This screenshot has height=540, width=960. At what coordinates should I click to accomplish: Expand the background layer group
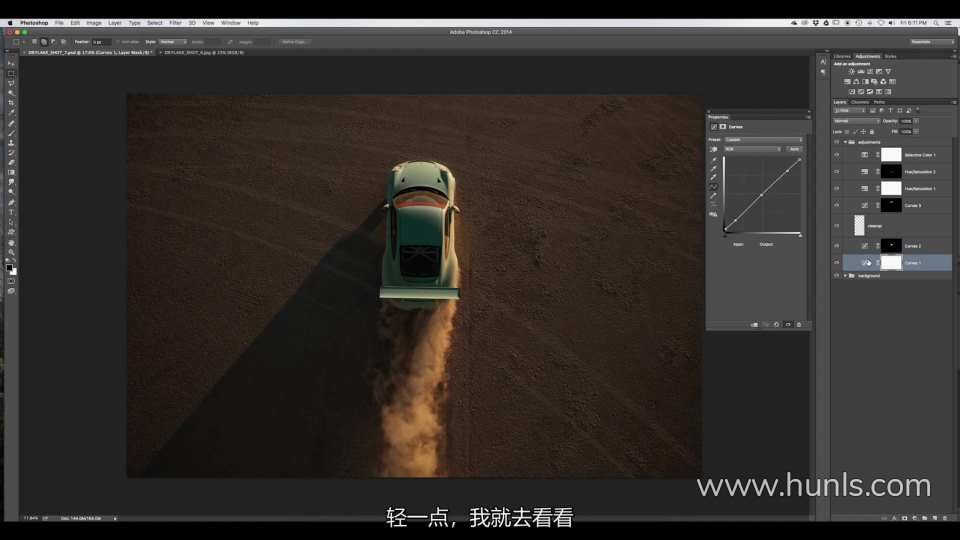(x=845, y=276)
